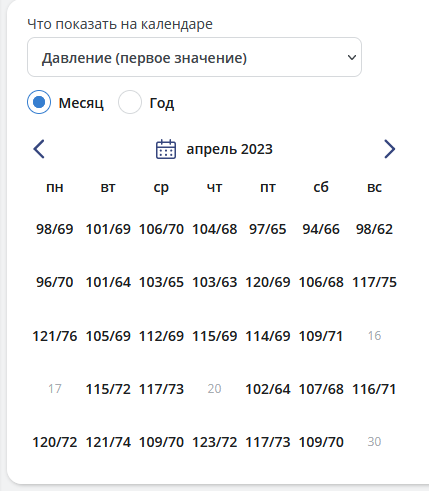Select the day showing 117/75
This screenshot has height=491, width=429.
374,282
